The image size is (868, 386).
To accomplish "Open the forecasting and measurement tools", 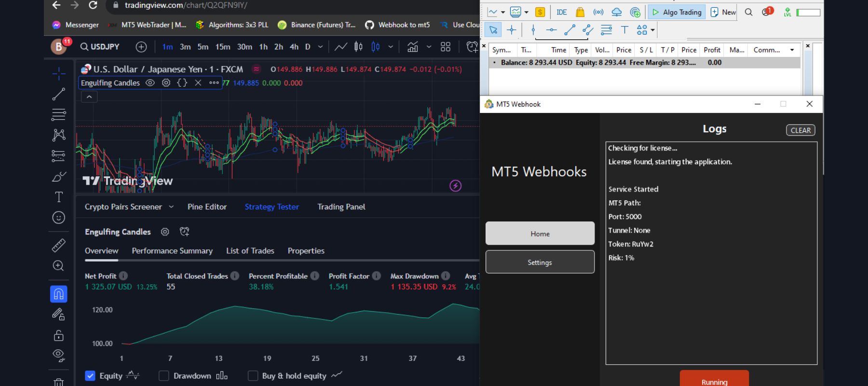I will point(59,156).
